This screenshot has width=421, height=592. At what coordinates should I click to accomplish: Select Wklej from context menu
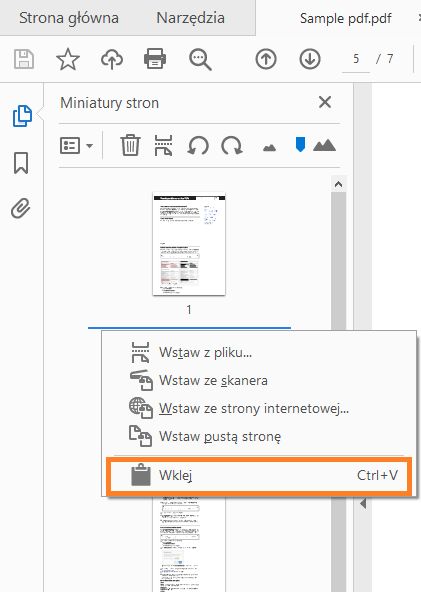[259, 475]
